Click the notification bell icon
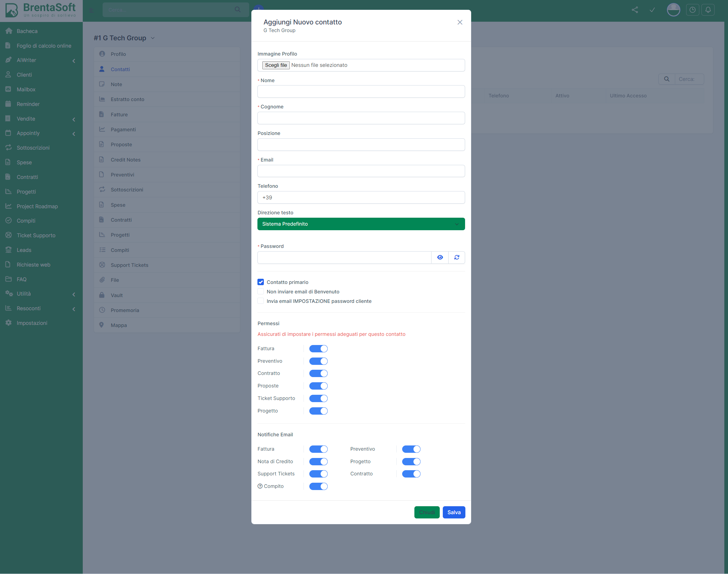This screenshot has width=728, height=574. (x=708, y=10)
